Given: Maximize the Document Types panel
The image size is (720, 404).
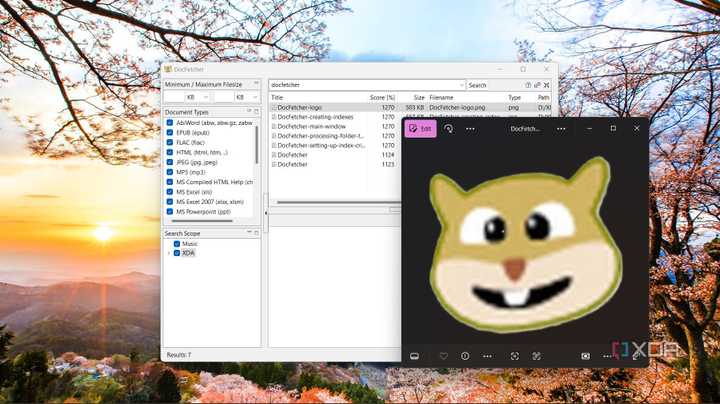Looking at the screenshot, I should click(256, 112).
